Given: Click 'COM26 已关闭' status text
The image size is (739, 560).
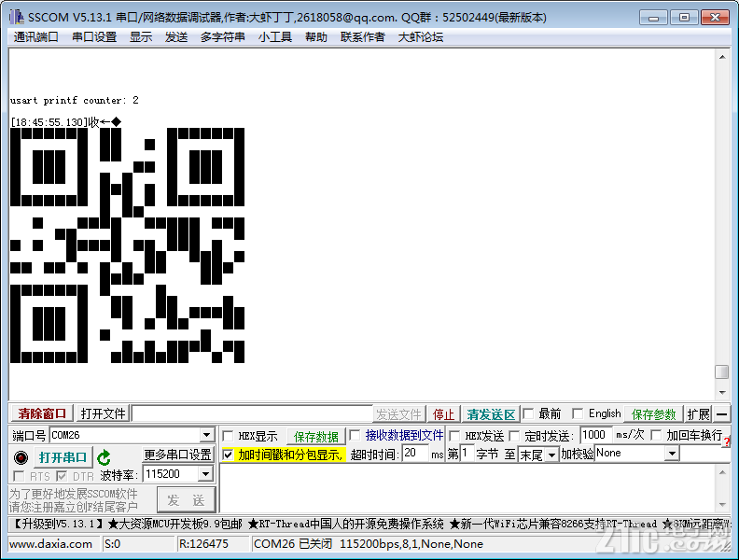Looking at the screenshot, I should point(293,544).
